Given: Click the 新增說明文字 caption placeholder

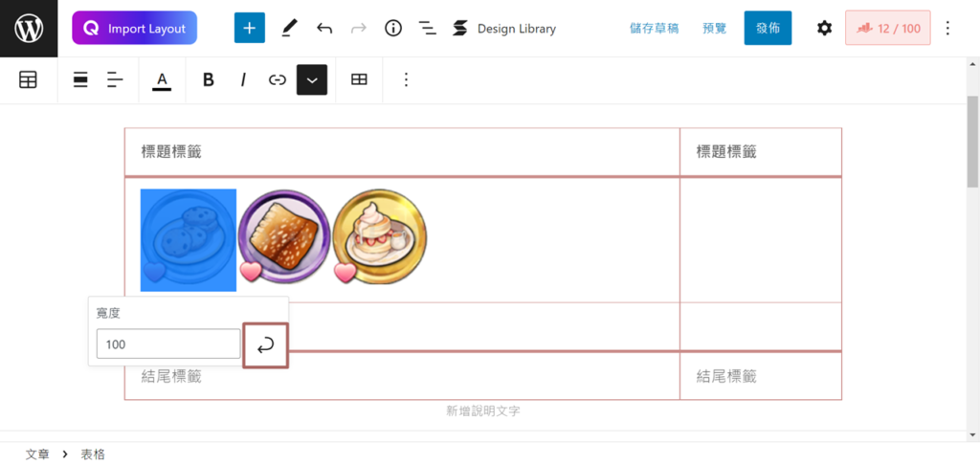Looking at the screenshot, I should pyautogui.click(x=483, y=410).
